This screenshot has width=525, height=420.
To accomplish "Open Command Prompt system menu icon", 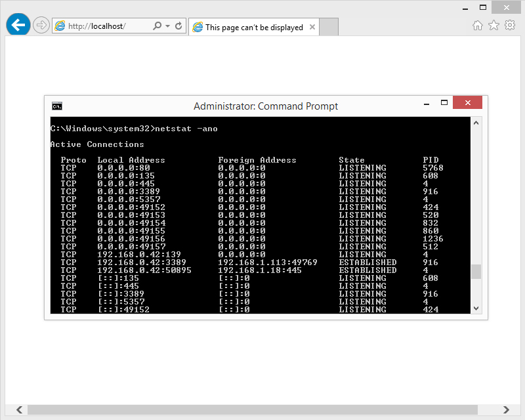I will 57,106.
